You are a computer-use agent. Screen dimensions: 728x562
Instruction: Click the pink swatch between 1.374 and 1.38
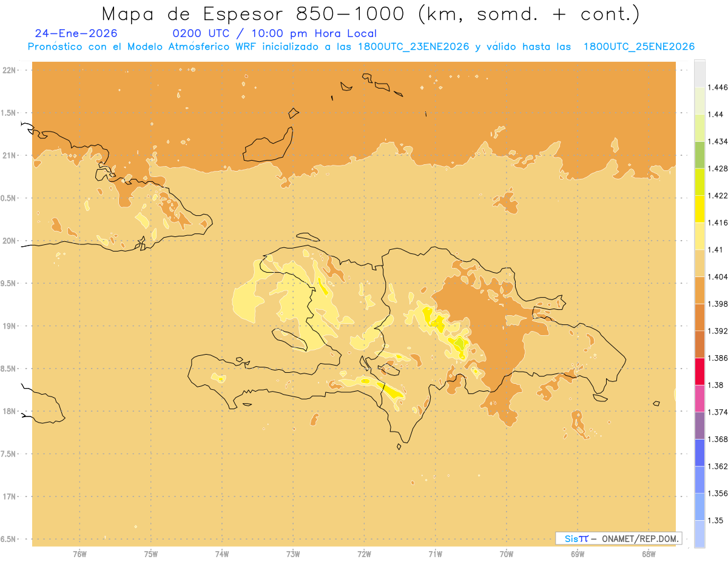(699, 398)
